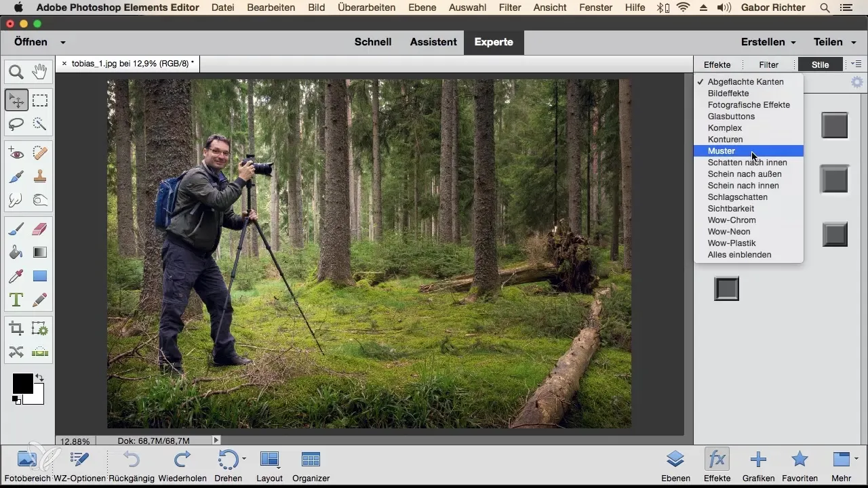The image size is (868, 488).
Task: Click the Öffnen button
Action: (31, 42)
